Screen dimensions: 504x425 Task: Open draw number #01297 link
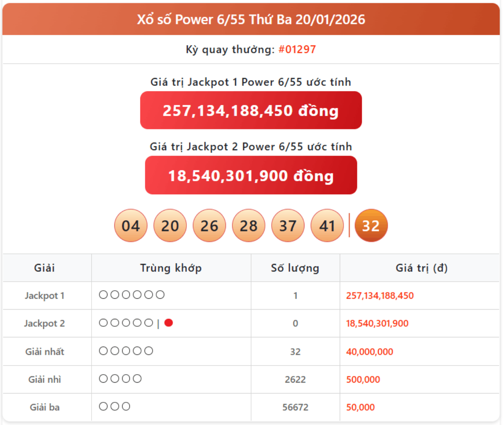coord(297,50)
